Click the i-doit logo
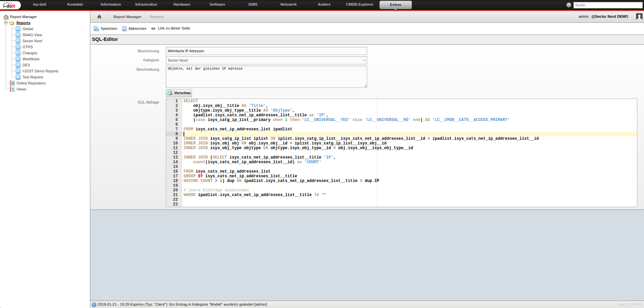The width and height of the screenshot is (644, 308). pos(10,5)
